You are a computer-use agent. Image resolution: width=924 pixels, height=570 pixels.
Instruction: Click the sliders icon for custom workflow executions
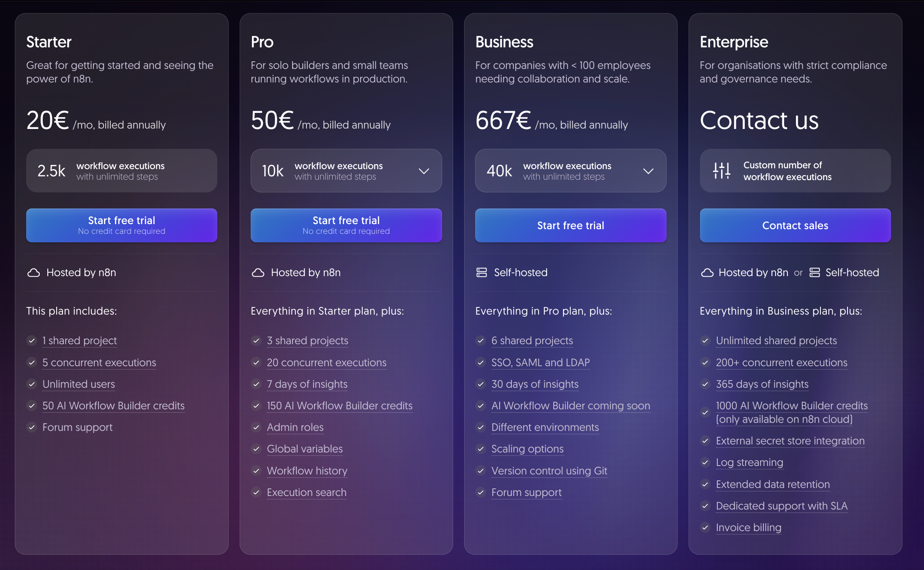tap(722, 171)
